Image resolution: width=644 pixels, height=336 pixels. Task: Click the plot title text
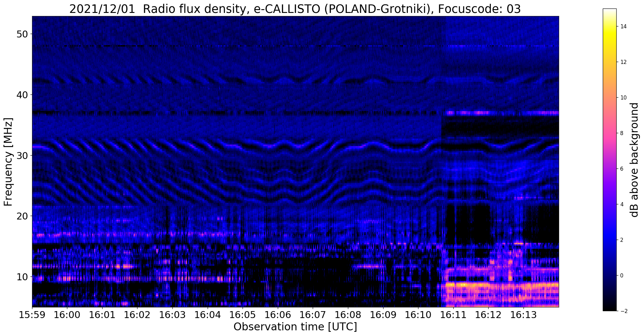click(295, 9)
